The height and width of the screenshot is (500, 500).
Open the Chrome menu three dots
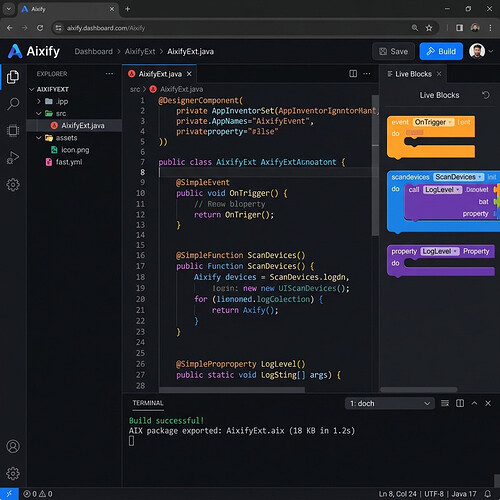click(x=490, y=28)
